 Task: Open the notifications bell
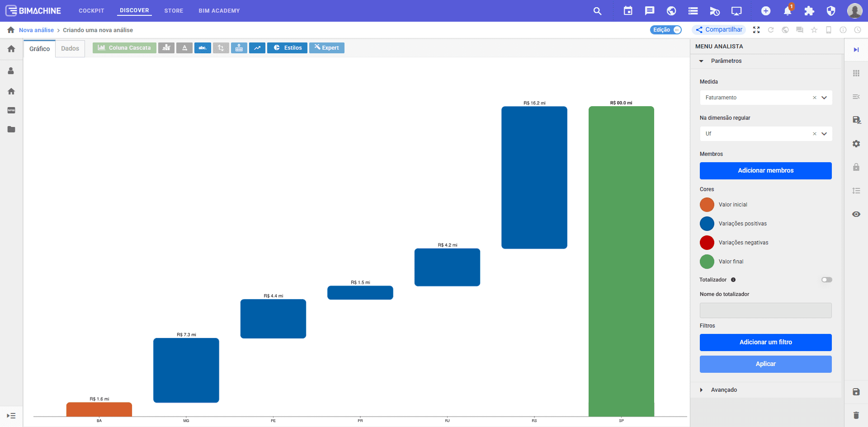pyautogui.click(x=787, y=11)
